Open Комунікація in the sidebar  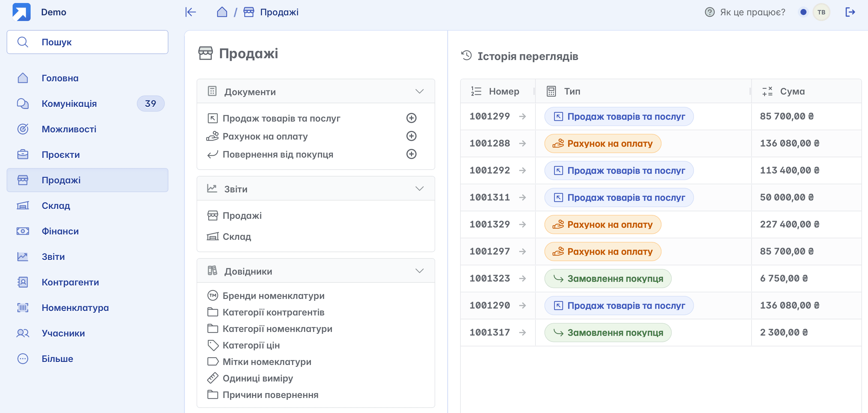tap(69, 104)
